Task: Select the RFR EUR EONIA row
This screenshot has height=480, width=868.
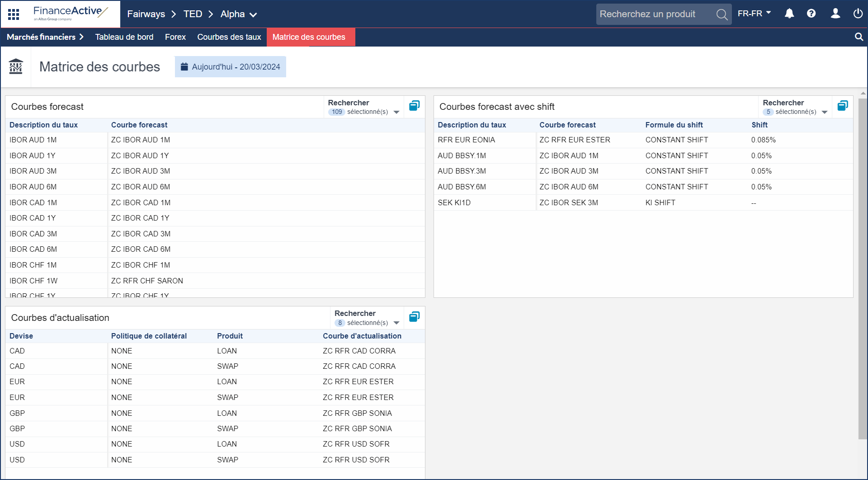Action: [x=643, y=140]
